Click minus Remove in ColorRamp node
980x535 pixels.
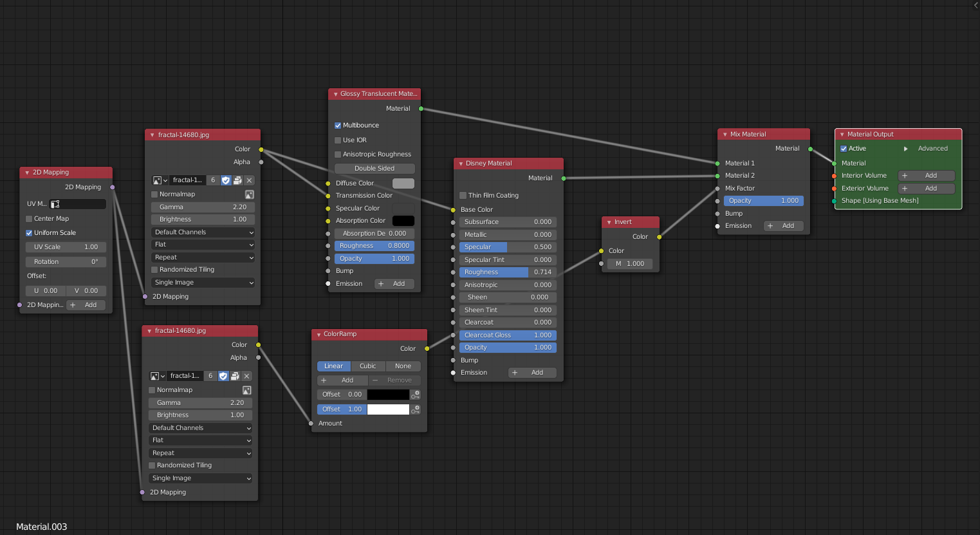[394, 380]
